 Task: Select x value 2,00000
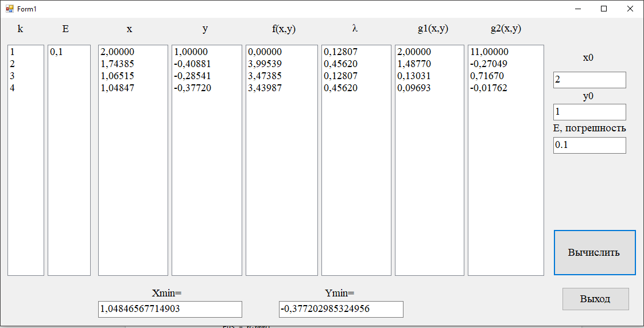pyautogui.click(x=133, y=52)
